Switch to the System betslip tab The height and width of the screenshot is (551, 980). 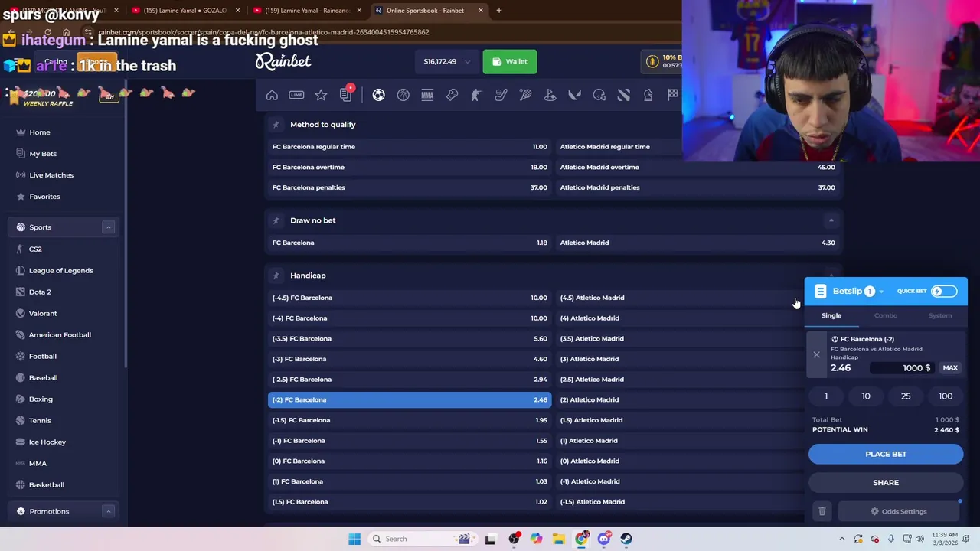940,315
